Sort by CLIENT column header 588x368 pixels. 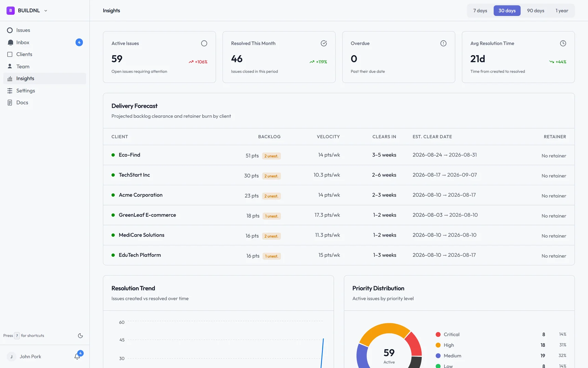pyautogui.click(x=120, y=137)
